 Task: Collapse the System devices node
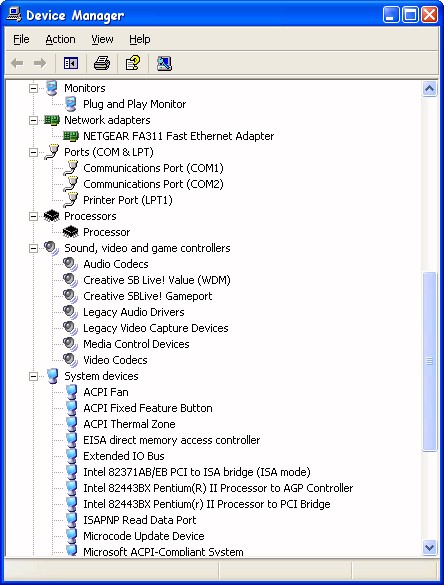(x=33, y=376)
